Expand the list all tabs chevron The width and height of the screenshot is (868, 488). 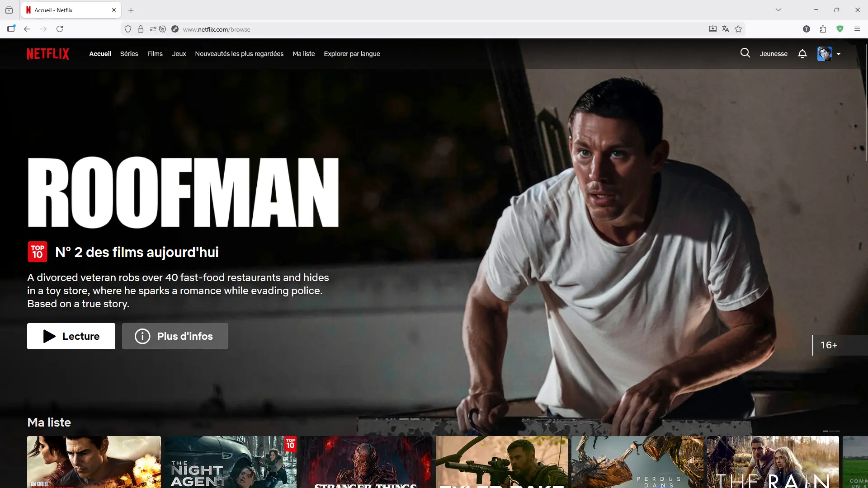778,10
